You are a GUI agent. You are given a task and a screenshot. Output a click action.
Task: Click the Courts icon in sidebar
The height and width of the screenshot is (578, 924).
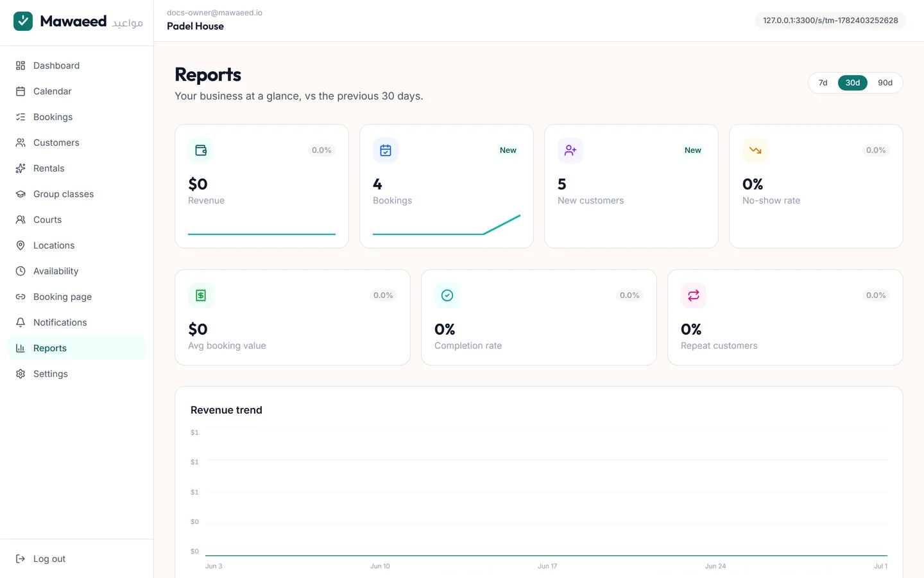pyautogui.click(x=21, y=220)
